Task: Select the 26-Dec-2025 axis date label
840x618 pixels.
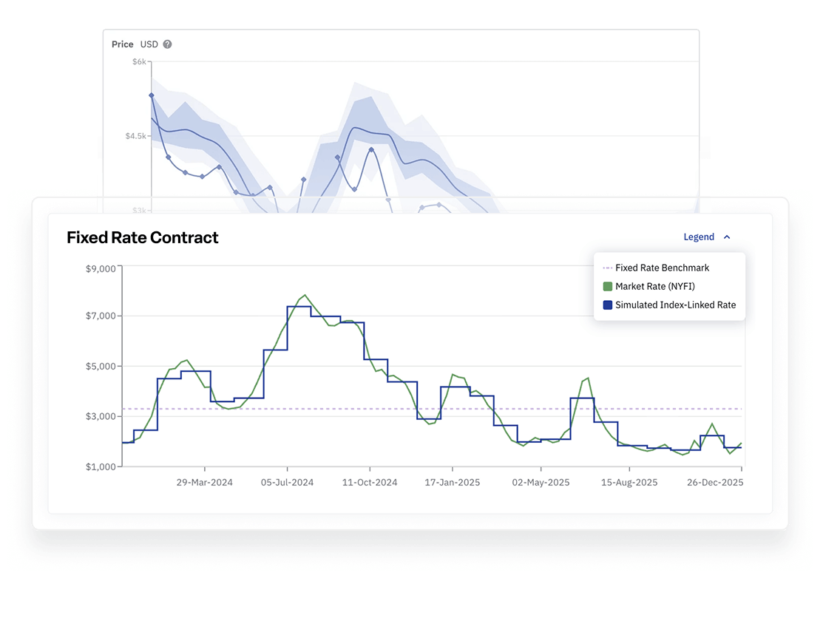Action: point(714,483)
